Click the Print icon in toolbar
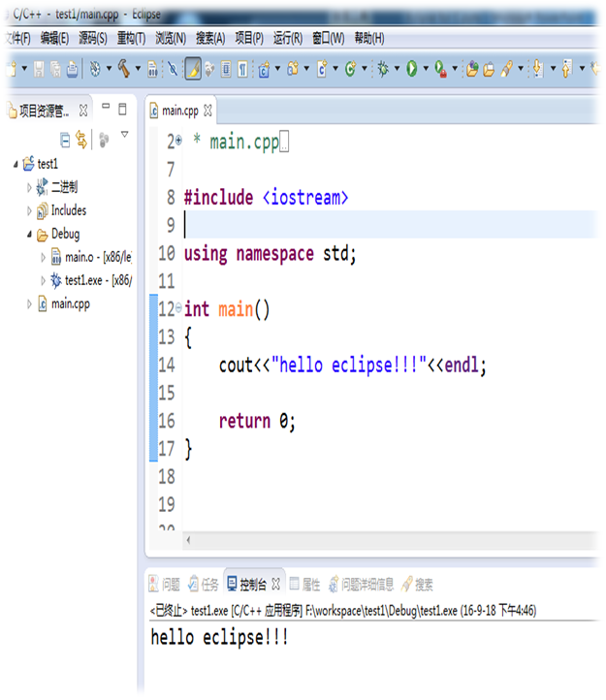The image size is (606, 700). click(x=72, y=69)
